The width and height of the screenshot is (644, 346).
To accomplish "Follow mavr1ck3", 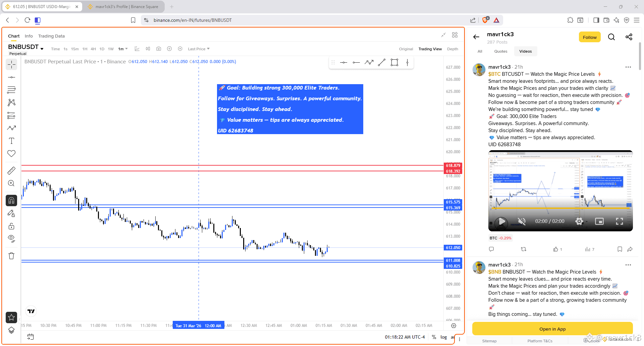I will (590, 37).
